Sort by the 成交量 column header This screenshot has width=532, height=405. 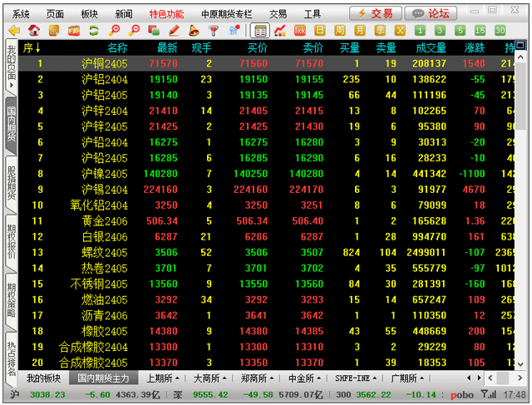click(x=431, y=48)
